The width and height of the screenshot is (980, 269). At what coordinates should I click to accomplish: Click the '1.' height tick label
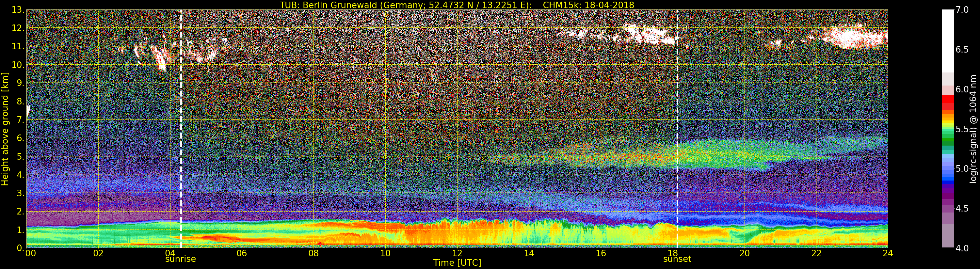20,230
